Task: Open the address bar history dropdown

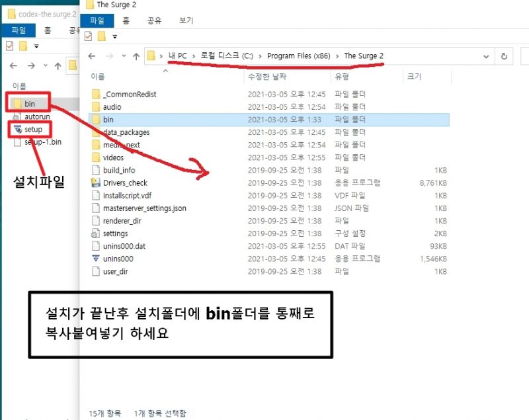Action: tap(486, 56)
